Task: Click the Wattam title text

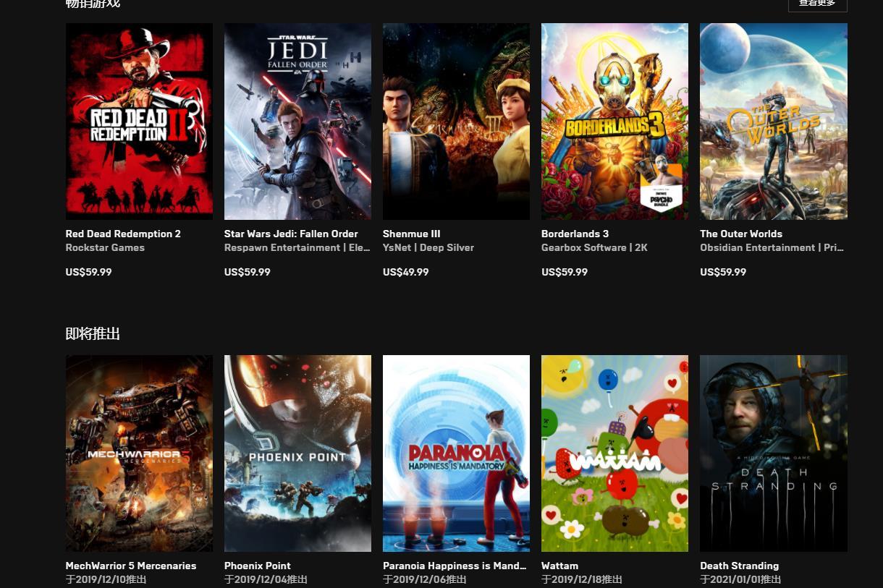Action: 559,566
